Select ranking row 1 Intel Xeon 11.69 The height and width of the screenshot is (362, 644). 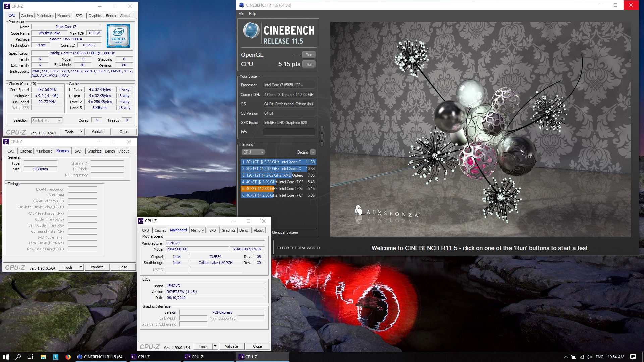[x=278, y=162]
